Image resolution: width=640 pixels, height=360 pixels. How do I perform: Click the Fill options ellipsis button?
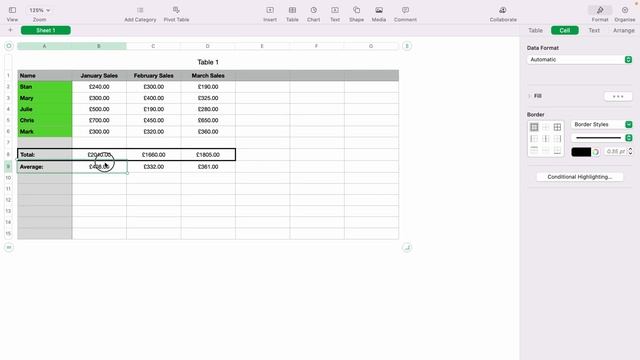coord(618,96)
